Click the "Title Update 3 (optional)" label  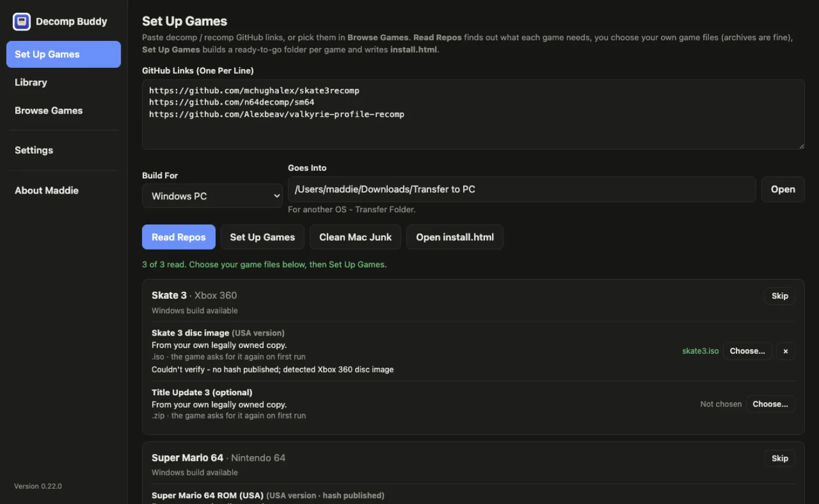click(202, 392)
